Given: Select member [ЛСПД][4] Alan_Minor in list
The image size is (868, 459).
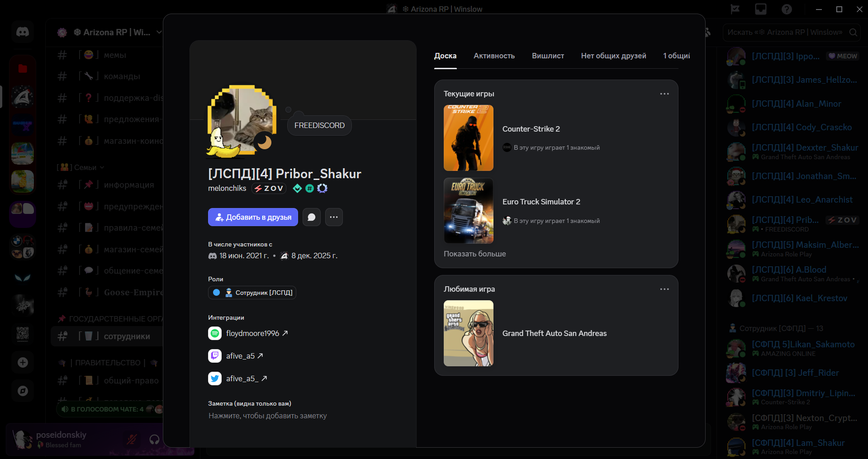Looking at the screenshot, I should [792, 104].
